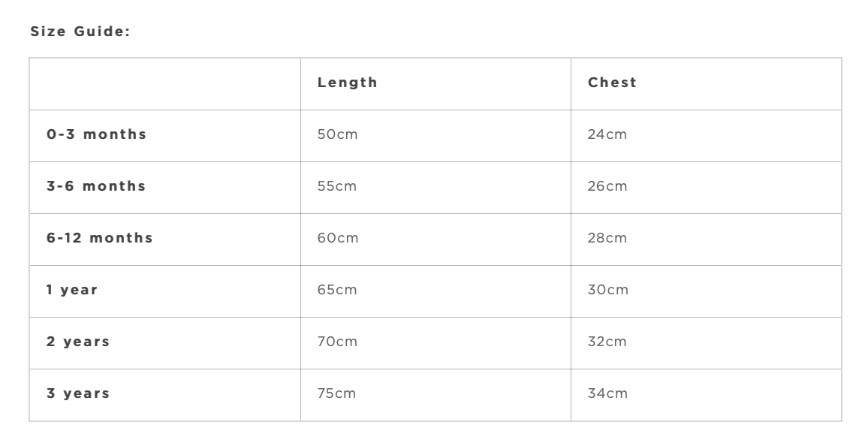
Task: Click the 3 years row label
Action: coord(79,393)
